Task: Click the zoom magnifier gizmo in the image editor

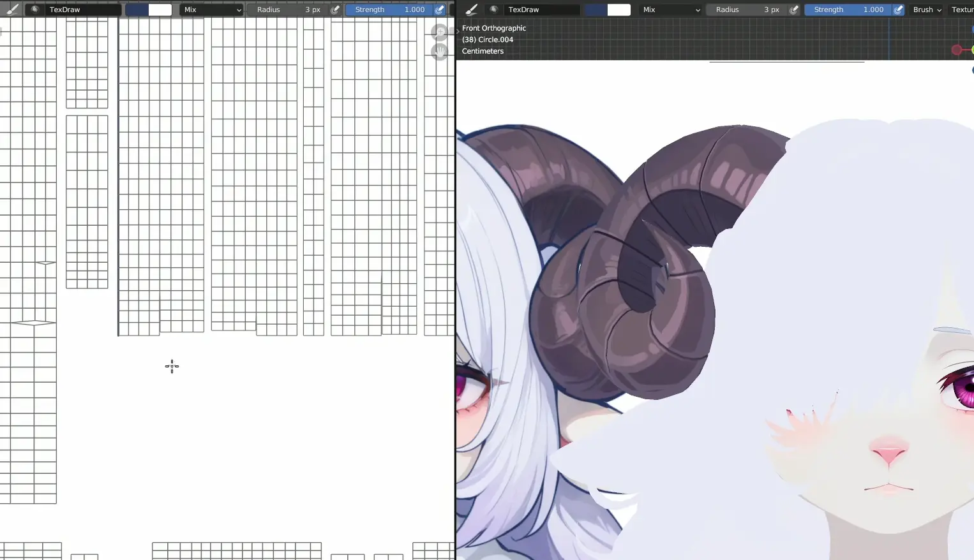Action: 439,32
